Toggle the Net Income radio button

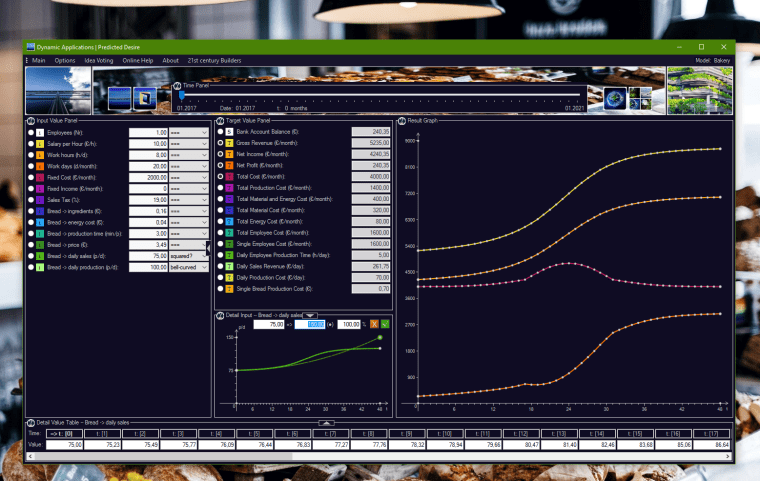[x=219, y=154]
